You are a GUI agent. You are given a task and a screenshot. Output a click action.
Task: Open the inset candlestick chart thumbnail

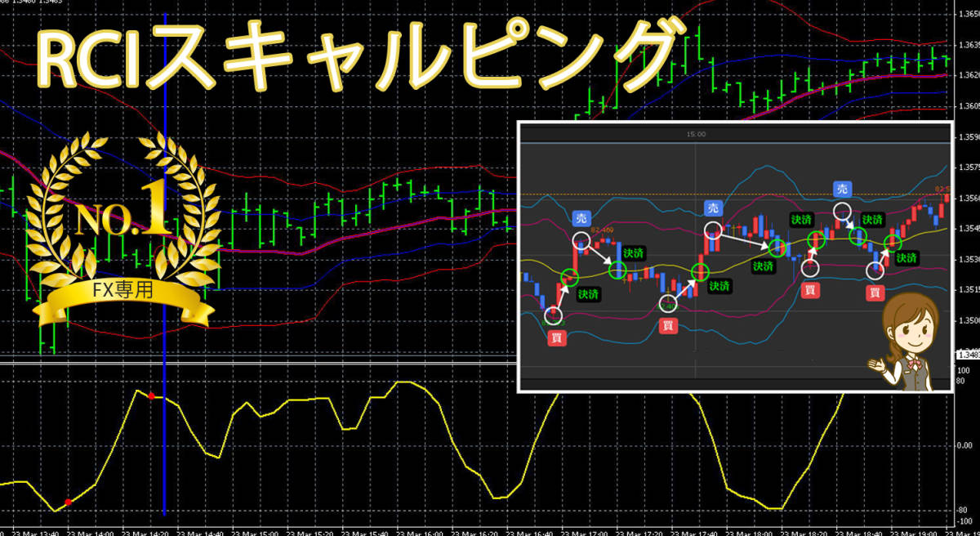(x=735, y=257)
